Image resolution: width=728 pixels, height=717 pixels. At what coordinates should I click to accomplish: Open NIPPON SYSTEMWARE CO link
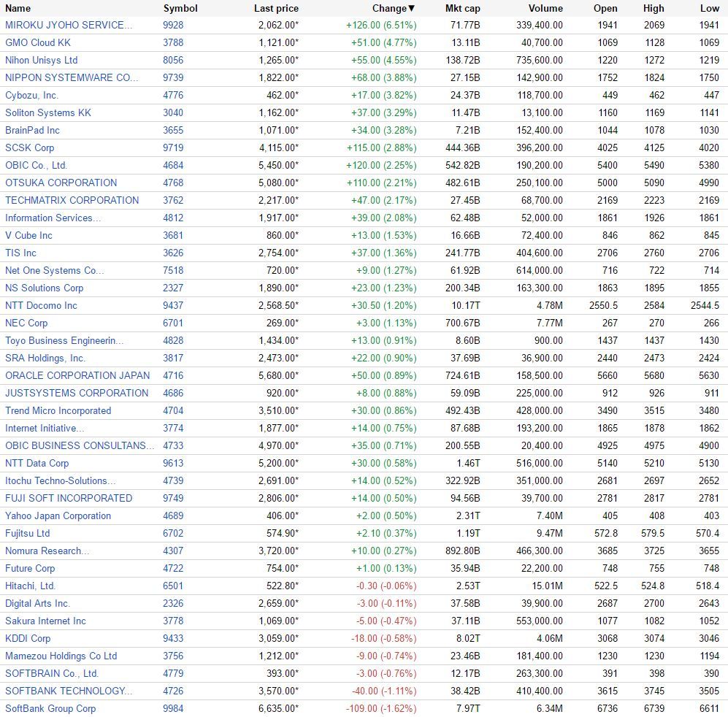tap(72, 77)
